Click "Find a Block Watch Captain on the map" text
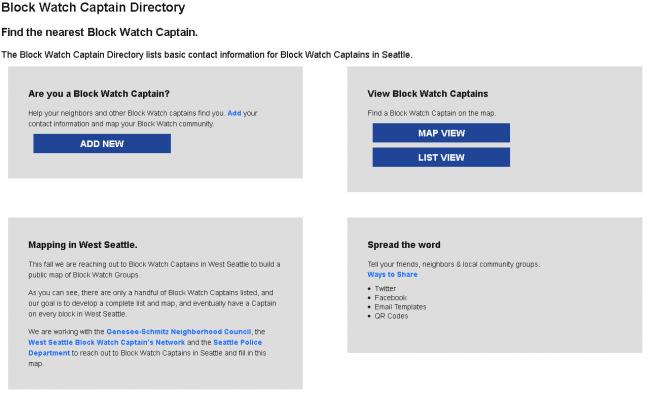The height and width of the screenshot is (395, 650). [x=432, y=113]
